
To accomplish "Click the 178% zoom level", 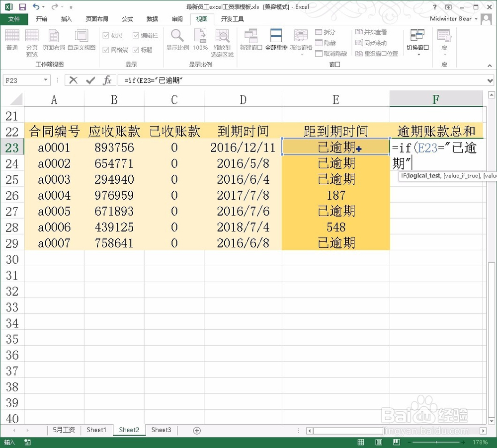I will pyautogui.click(x=480, y=442).
